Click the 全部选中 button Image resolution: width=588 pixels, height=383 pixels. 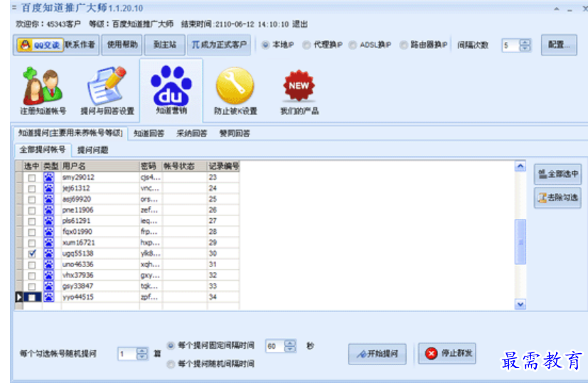(x=557, y=174)
